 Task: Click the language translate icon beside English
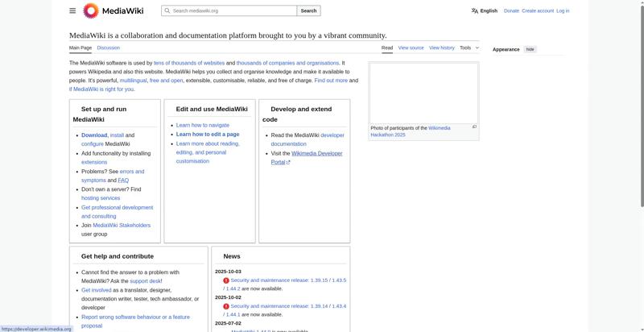(x=475, y=10)
